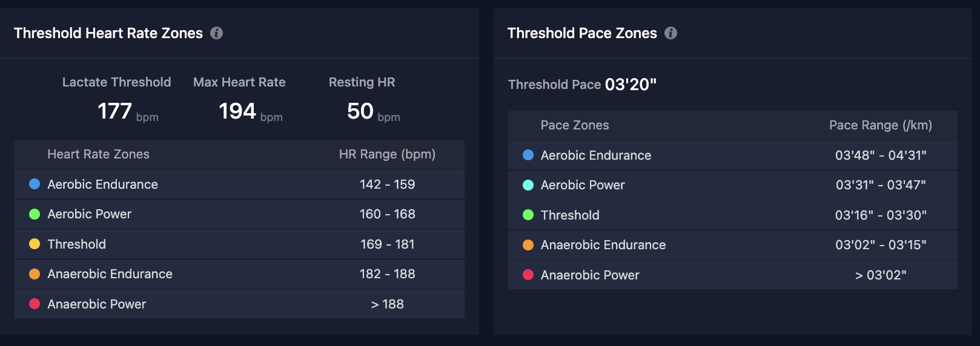Click cyan dot for Aerobic Power pace zone
980x346 pixels.
528,185
